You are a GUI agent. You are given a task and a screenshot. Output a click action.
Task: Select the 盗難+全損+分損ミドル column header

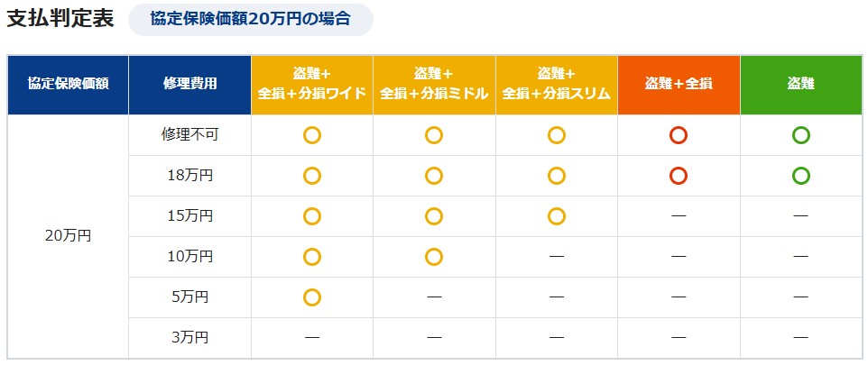point(434,84)
